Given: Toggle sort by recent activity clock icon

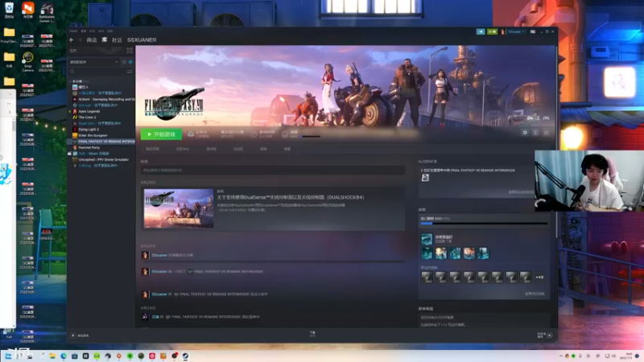Looking at the screenshot, I should coord(124,62).
